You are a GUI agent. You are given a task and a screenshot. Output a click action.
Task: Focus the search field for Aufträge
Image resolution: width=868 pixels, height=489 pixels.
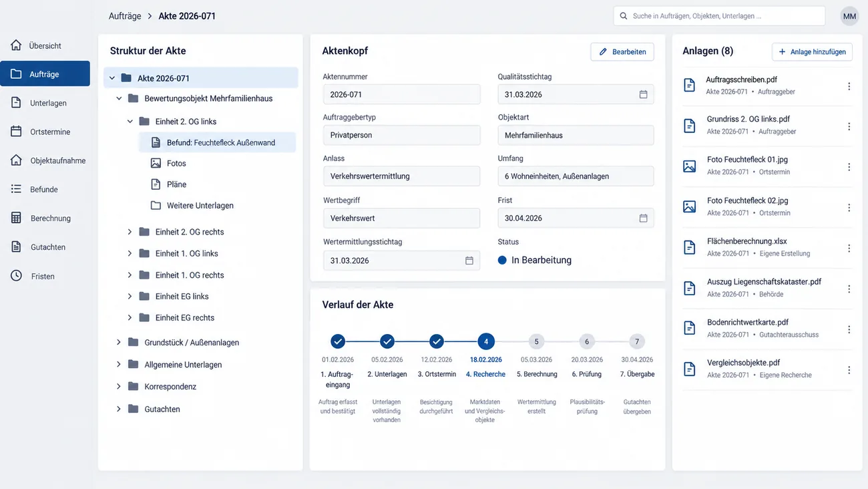[719, 16]
